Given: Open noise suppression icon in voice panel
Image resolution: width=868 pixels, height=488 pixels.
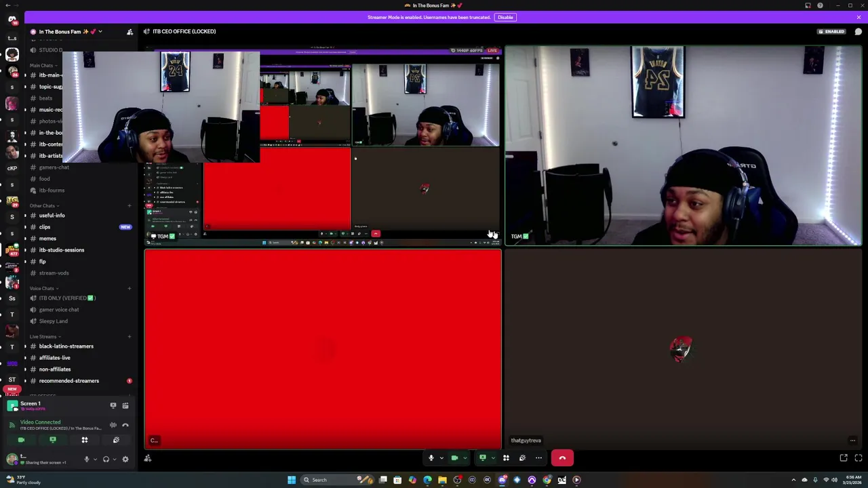Looking at the screenshot, I should click(113, 425).
